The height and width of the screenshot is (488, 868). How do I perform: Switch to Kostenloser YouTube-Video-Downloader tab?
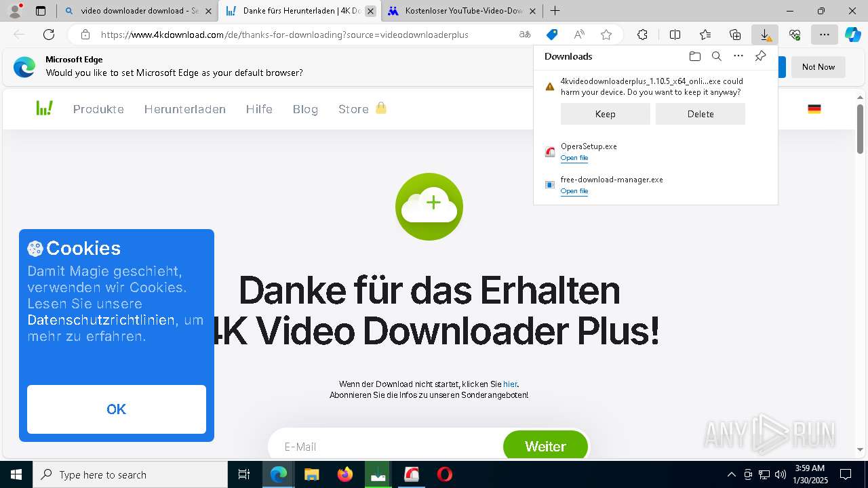click(x=464, y=11)
